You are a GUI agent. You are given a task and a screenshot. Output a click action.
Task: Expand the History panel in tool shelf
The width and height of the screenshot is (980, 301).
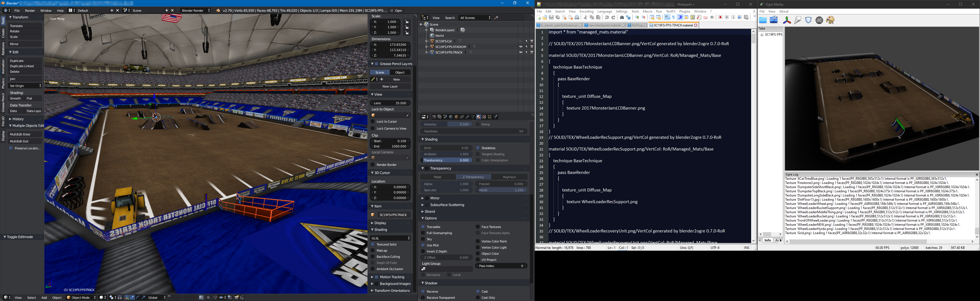click(x=11, y=119)
